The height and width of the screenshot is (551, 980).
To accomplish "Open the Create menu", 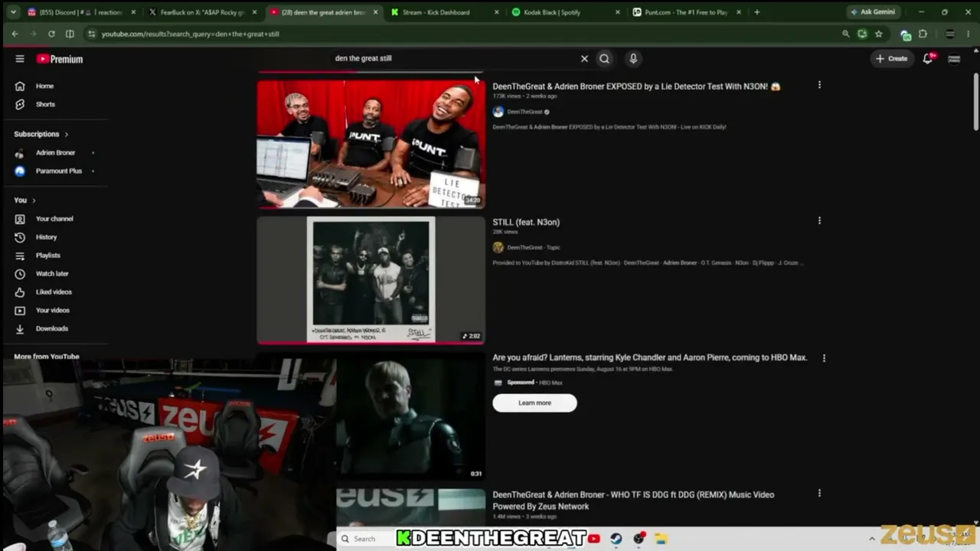I will coord(892,58).
